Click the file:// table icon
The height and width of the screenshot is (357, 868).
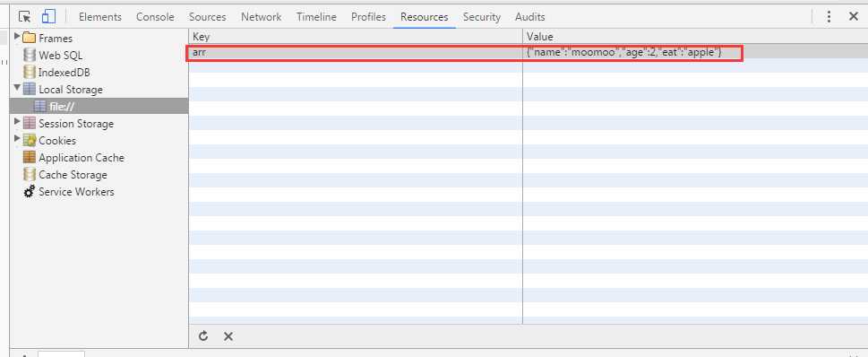click(x=39, y=106)
